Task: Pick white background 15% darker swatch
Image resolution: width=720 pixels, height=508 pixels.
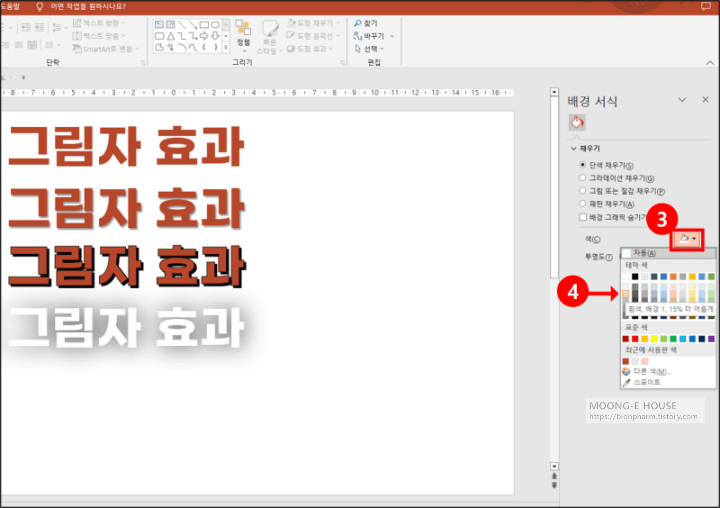Action: coord(625,294)
